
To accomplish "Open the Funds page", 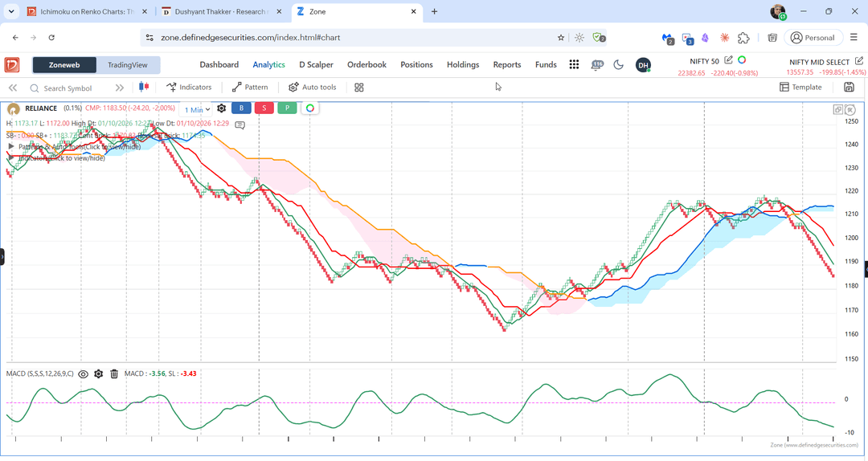I will (x=546, y=65).
